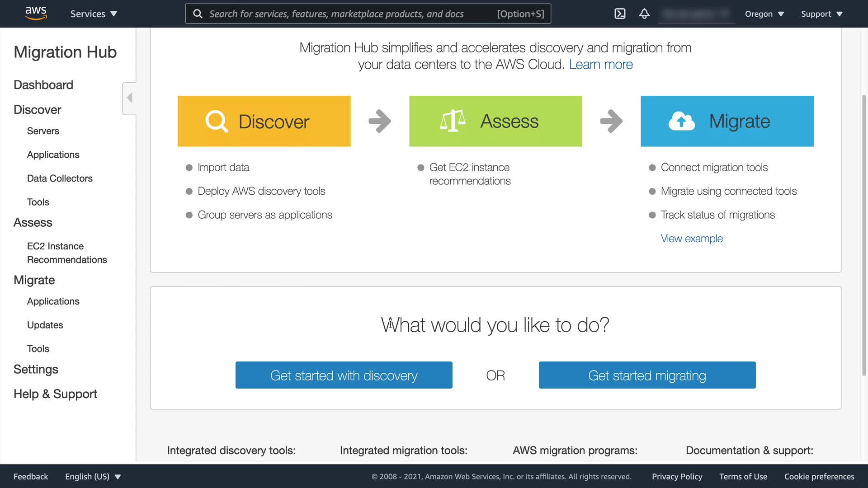Open the Support dropdown menu
868x488 pixels.
click(821, 14)
